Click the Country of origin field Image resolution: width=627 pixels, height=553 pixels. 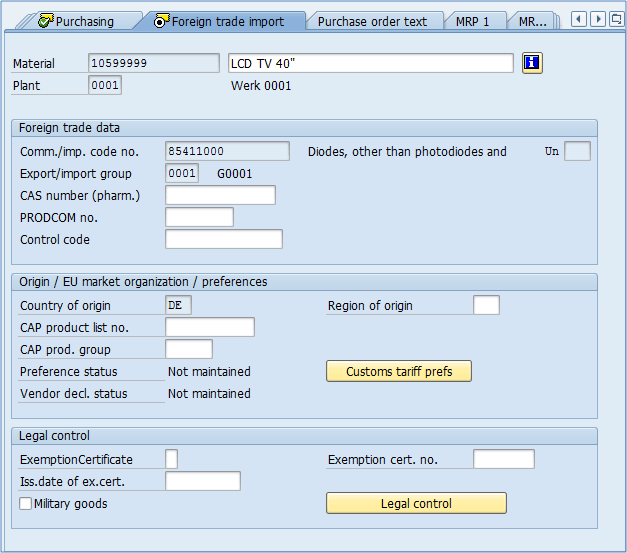[x=178, y=305]
